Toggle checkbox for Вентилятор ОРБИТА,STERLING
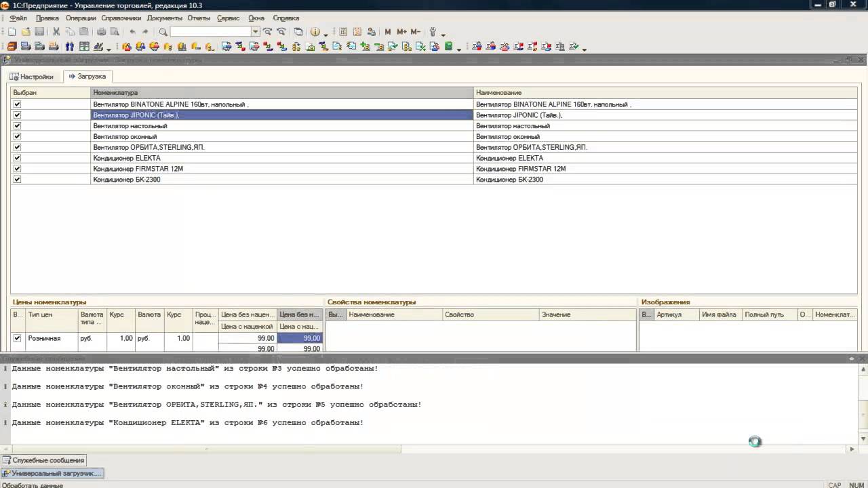The image size is (868, 488). (x=17, y=147)
